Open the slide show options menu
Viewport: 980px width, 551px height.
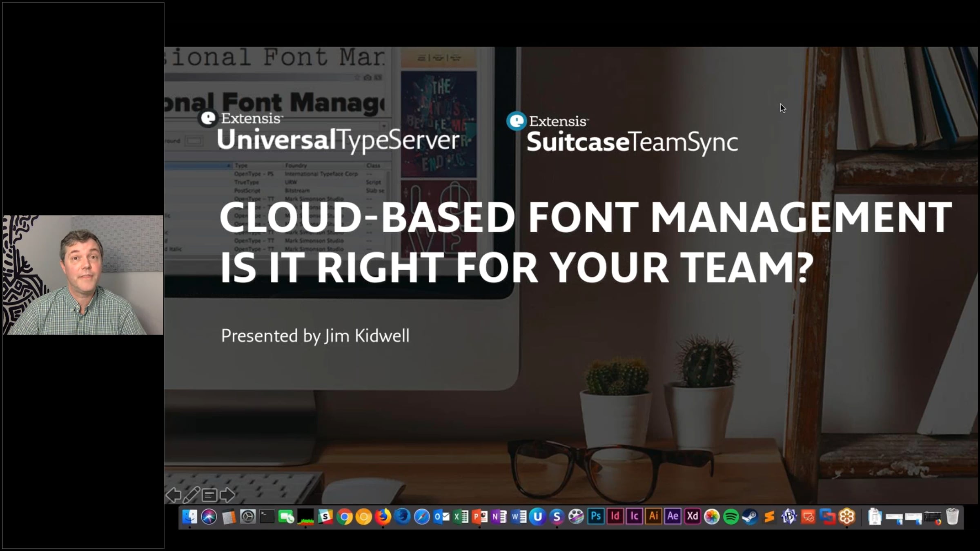(209, 495)
